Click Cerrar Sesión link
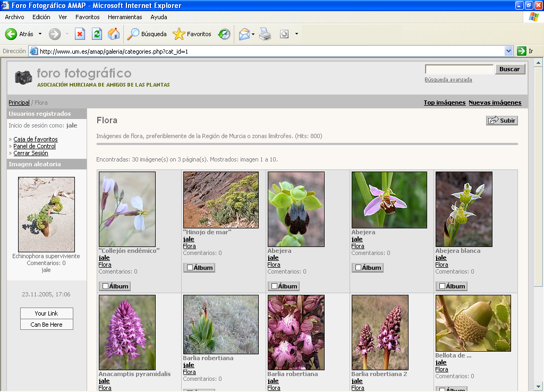The image size is (544, 392). (x=30, y=153)
